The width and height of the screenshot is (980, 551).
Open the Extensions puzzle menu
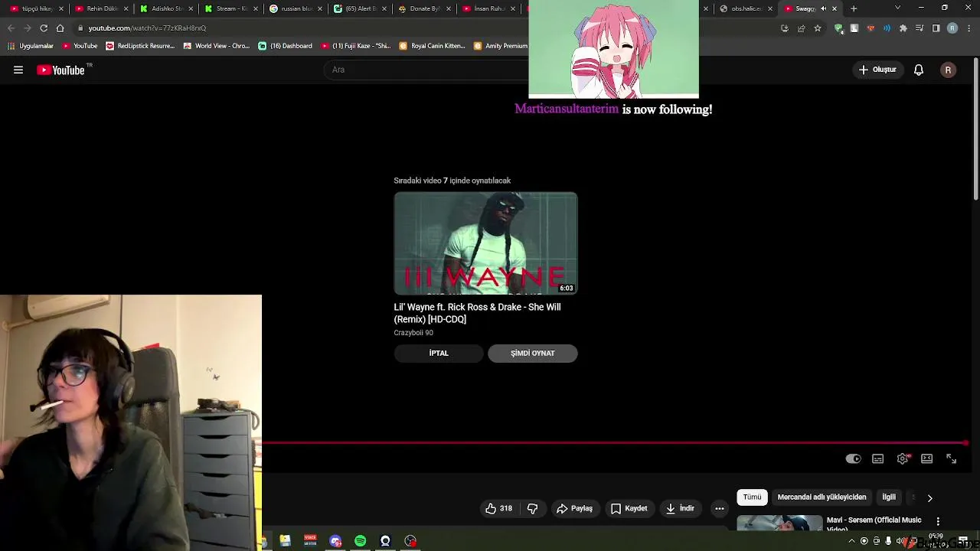903,28
